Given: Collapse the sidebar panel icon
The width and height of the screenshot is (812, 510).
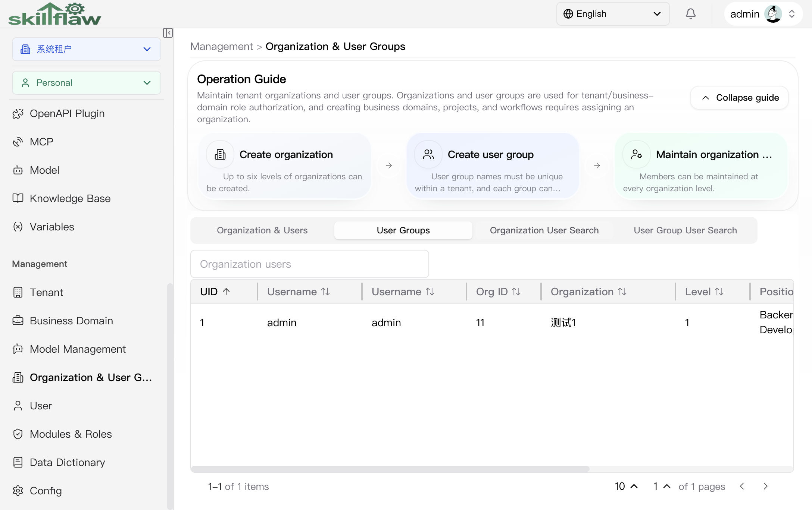Looking at the screenshot, I should point(168,33).
